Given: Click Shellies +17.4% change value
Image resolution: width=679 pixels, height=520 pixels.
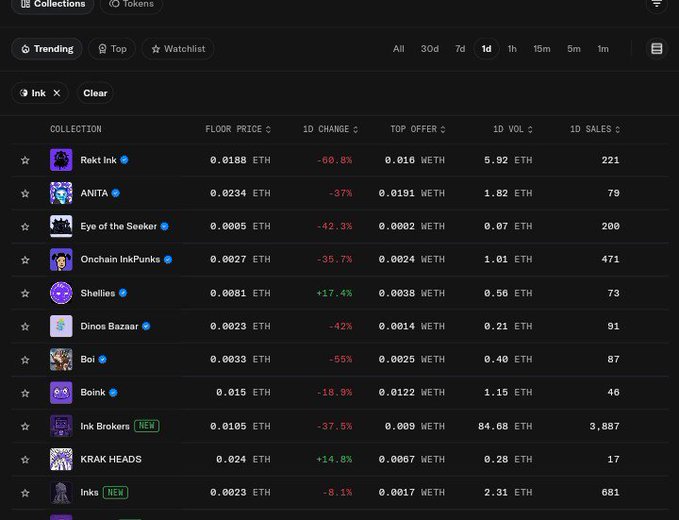Looking at the screenshot, I should 334,293.
